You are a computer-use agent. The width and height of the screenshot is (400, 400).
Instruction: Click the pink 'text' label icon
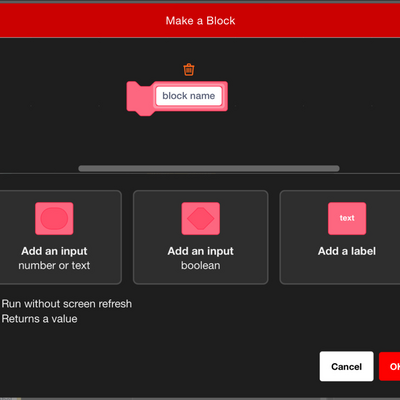point(347,218)
